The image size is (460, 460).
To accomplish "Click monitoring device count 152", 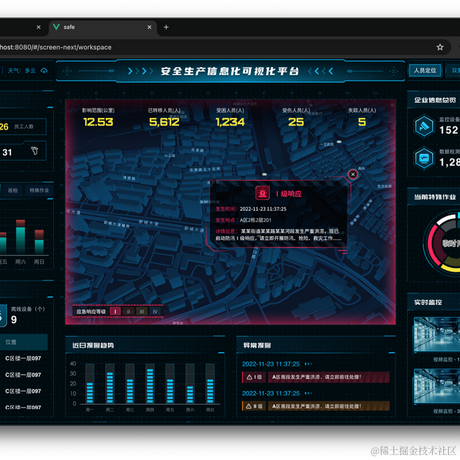I will coord(449,130).
